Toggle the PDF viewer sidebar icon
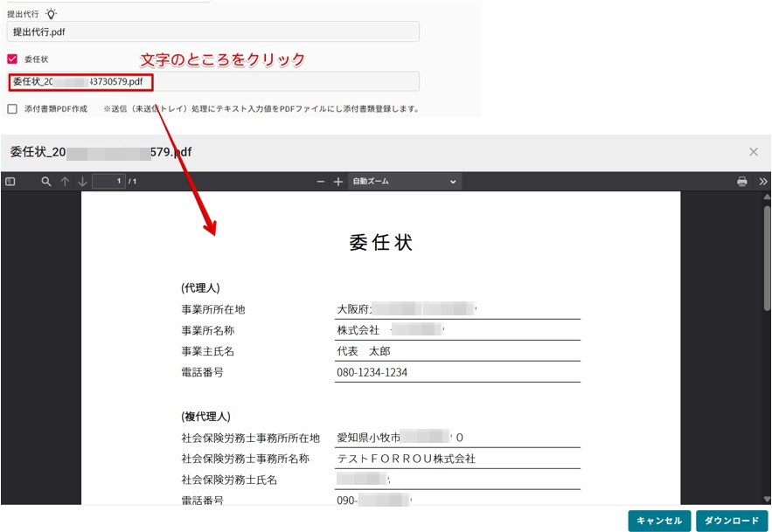The image size is (772, 532). tap(10, 182)
